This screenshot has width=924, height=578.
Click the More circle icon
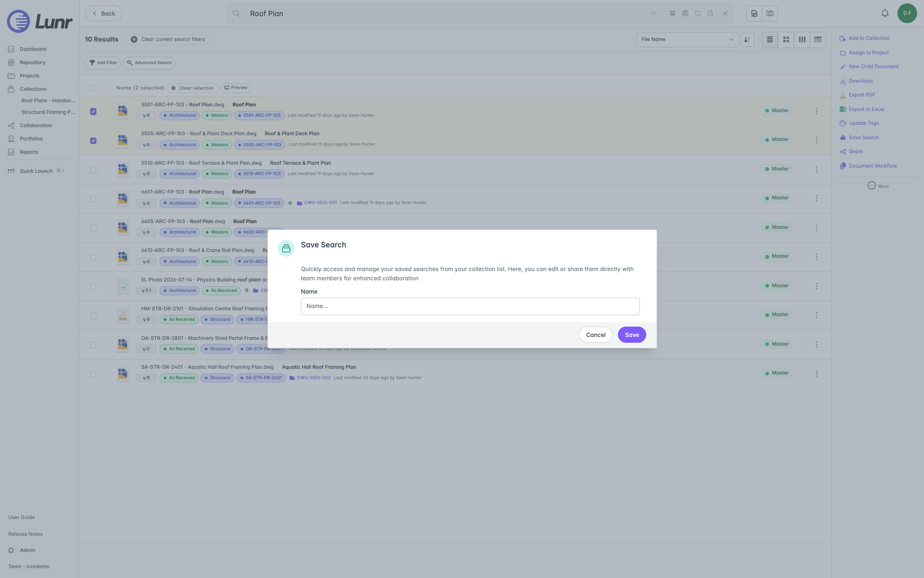872,186
